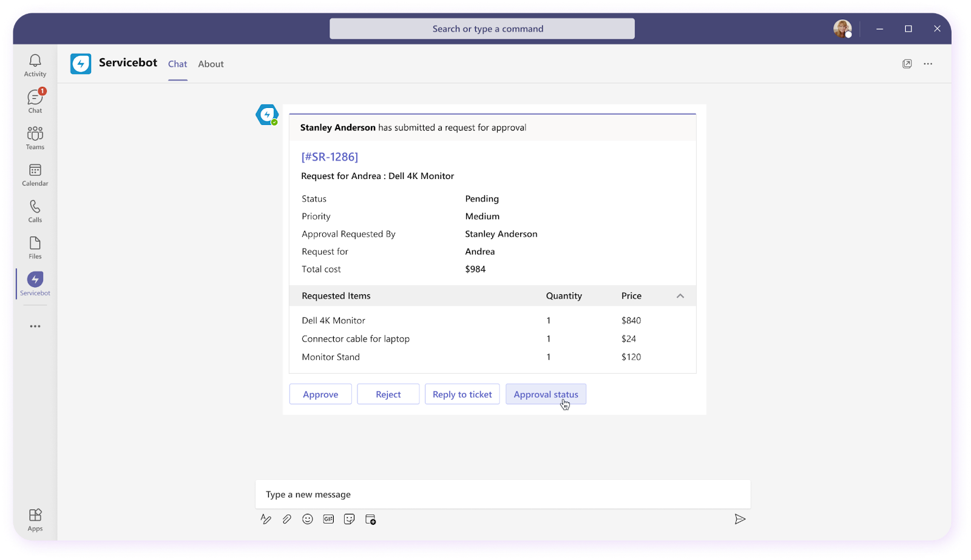
Task: Open Files in the sidebar
Action: (x=35, y=248)
